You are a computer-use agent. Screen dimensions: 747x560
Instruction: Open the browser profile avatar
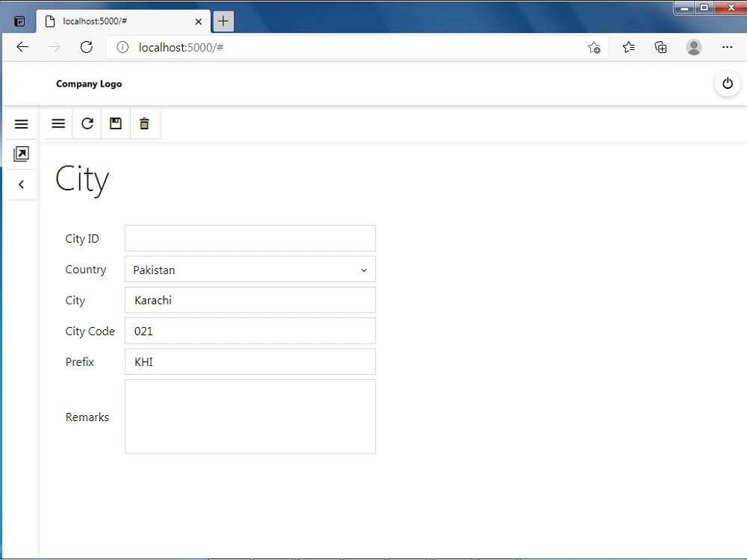[x=694, y=47]
